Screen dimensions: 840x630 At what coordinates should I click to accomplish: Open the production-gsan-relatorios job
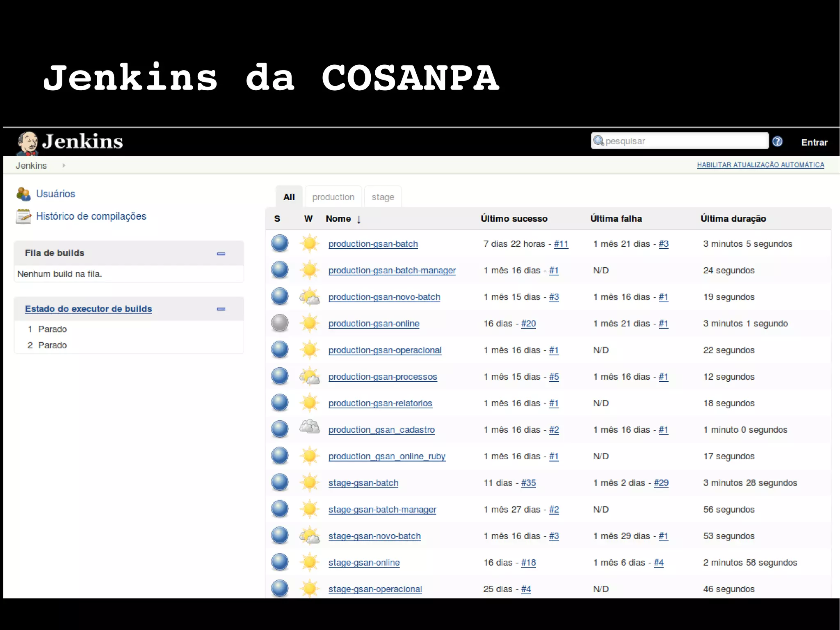tap(380, 403)
